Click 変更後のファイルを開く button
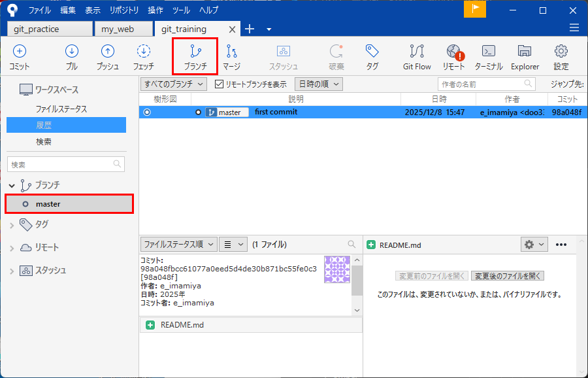The width and height of the screenshot is (588, 378). click(508, 276)
